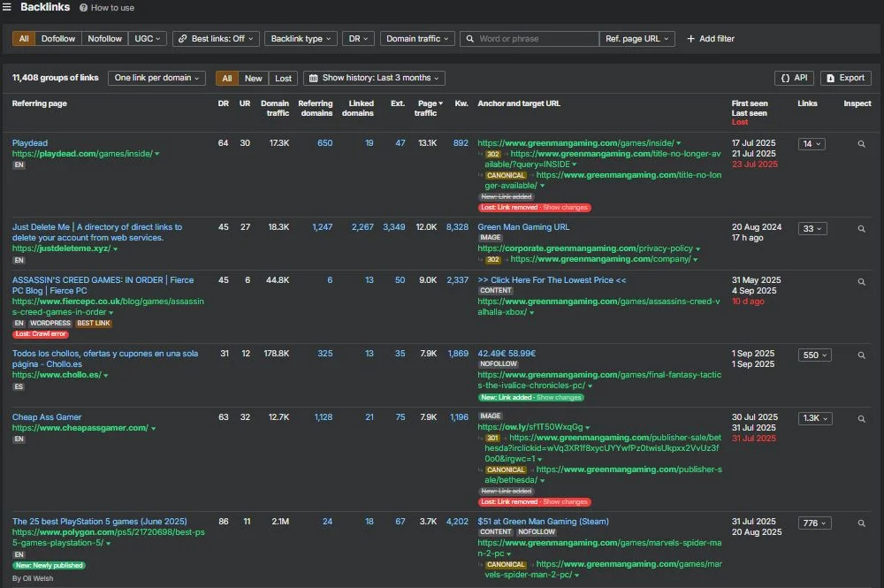The width and height of the screenshot is (884, 588).
Task: Expand the 33 links dropdown
Action: (812, 229)
